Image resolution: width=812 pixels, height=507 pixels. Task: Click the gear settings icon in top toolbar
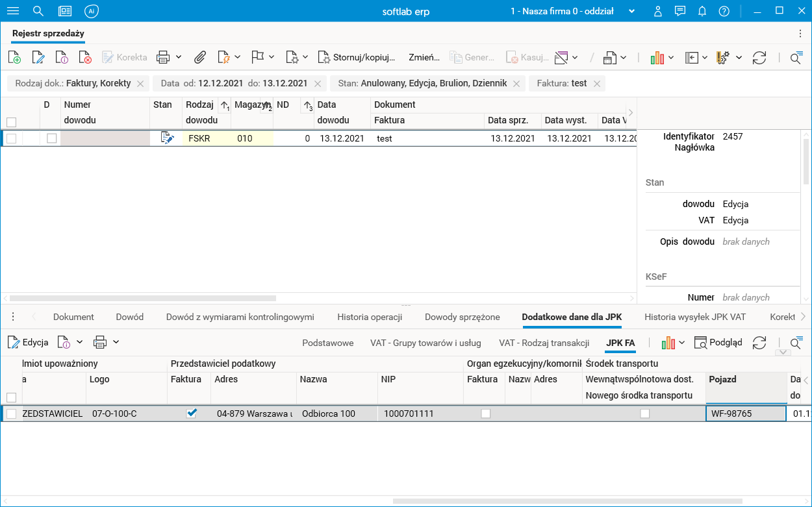pyautogui.click(x=723, y=58)
